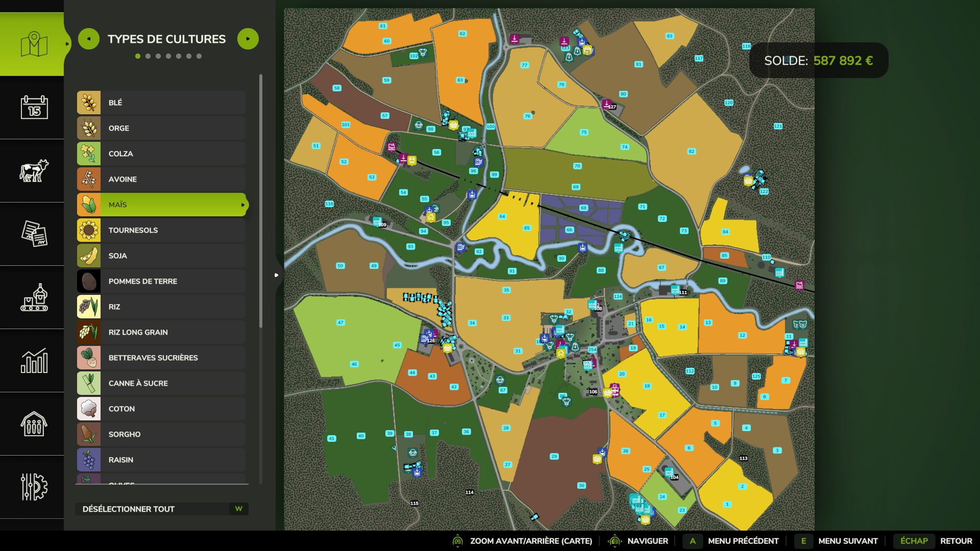980x551 pixels.
Task: Toggle the Tournesols crop filter
Action: [x=161, y=230]
